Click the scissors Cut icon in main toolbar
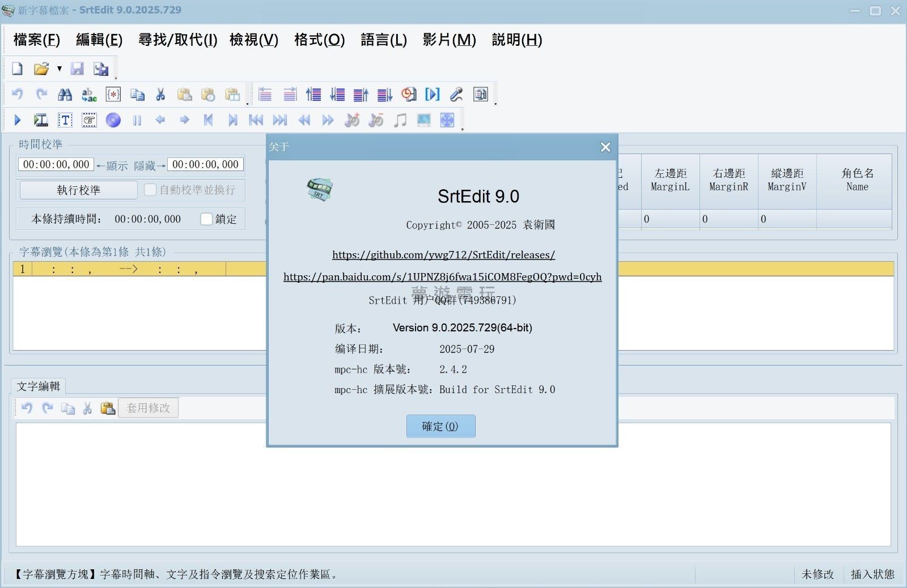This screenshot has width=907, height=588. coord(160,94)
